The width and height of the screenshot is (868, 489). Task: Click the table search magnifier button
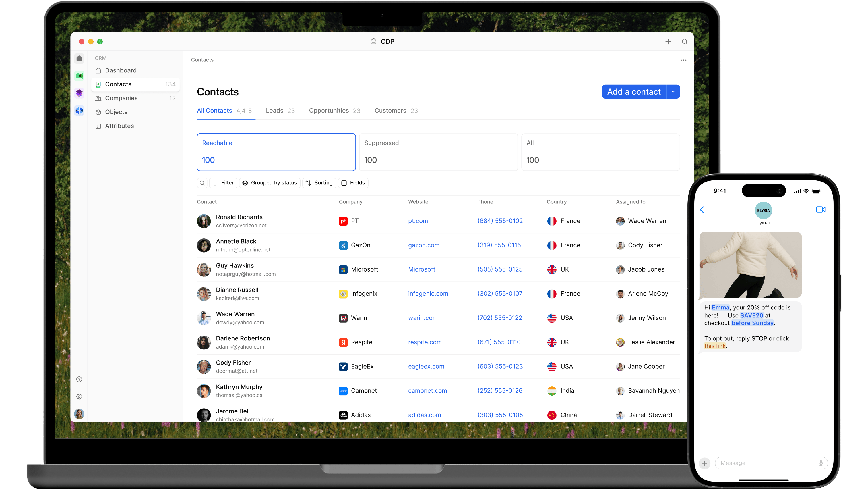pos(202,183)
